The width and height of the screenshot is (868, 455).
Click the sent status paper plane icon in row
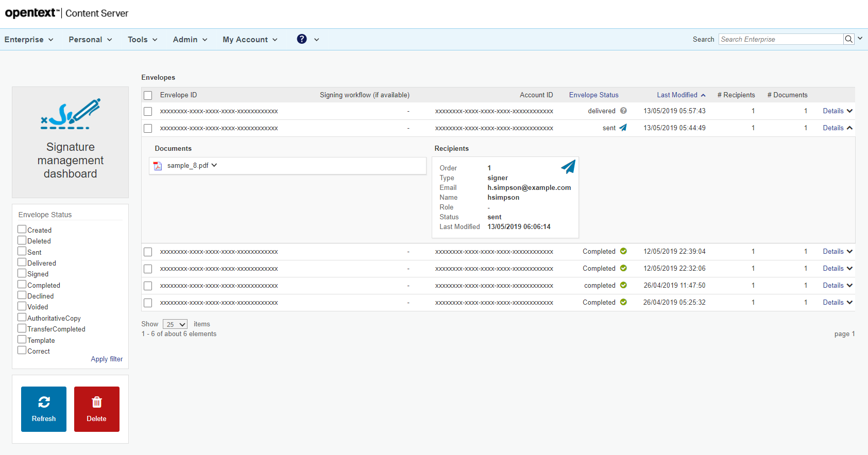(623, 128)
